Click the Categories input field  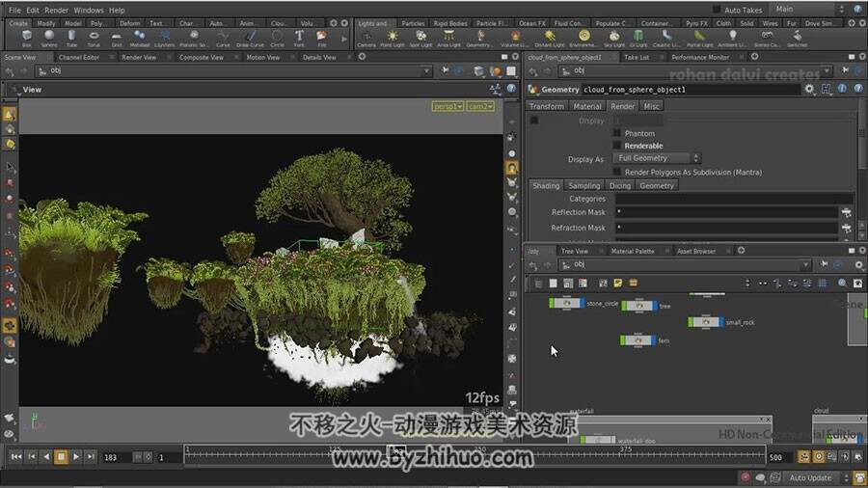(x=734, y=199)
